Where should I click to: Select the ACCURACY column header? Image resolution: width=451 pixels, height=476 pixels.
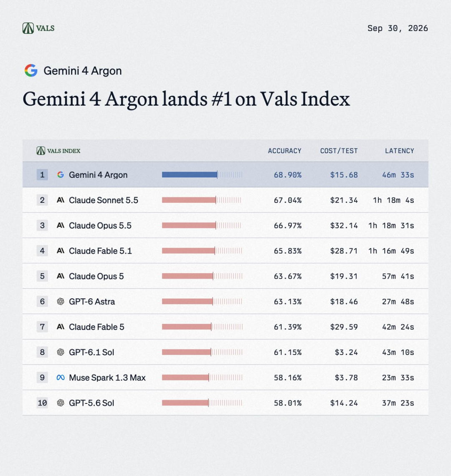point(284,151)
